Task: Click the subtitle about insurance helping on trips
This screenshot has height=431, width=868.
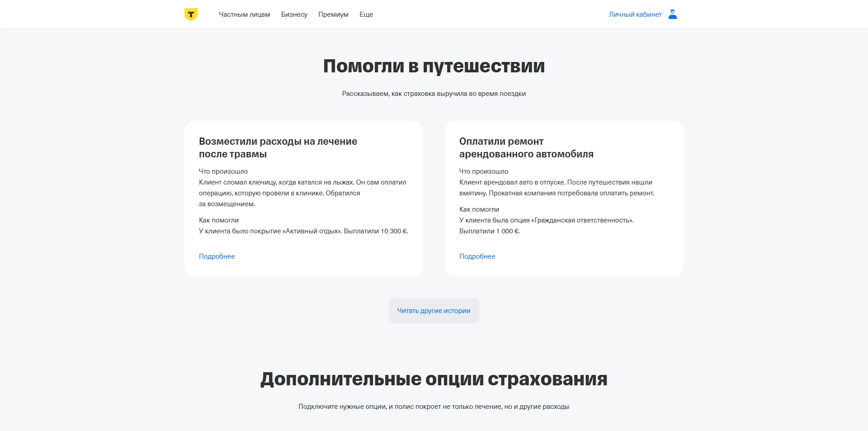Action: (x=433, y=94)
